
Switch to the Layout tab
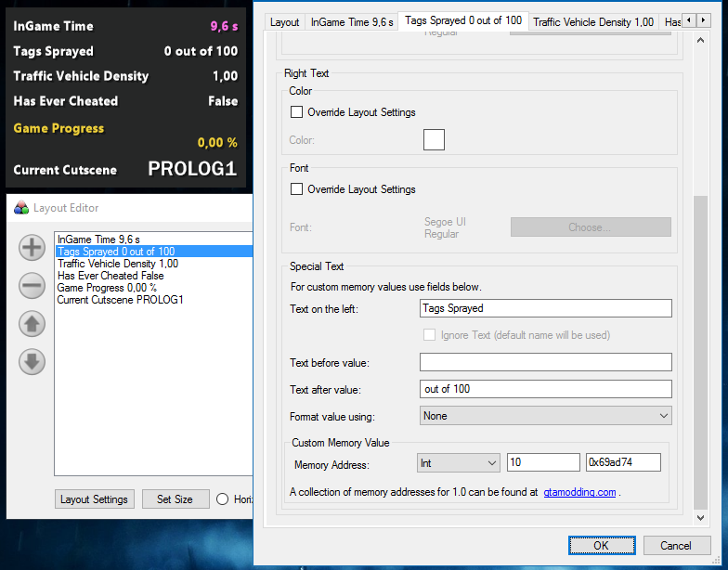284,22
